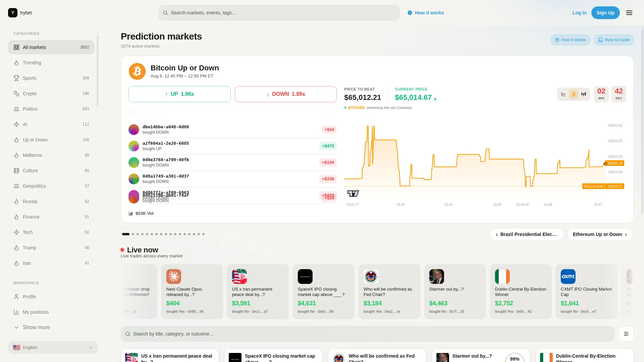Select the Geopolitics category

[51, 186]
